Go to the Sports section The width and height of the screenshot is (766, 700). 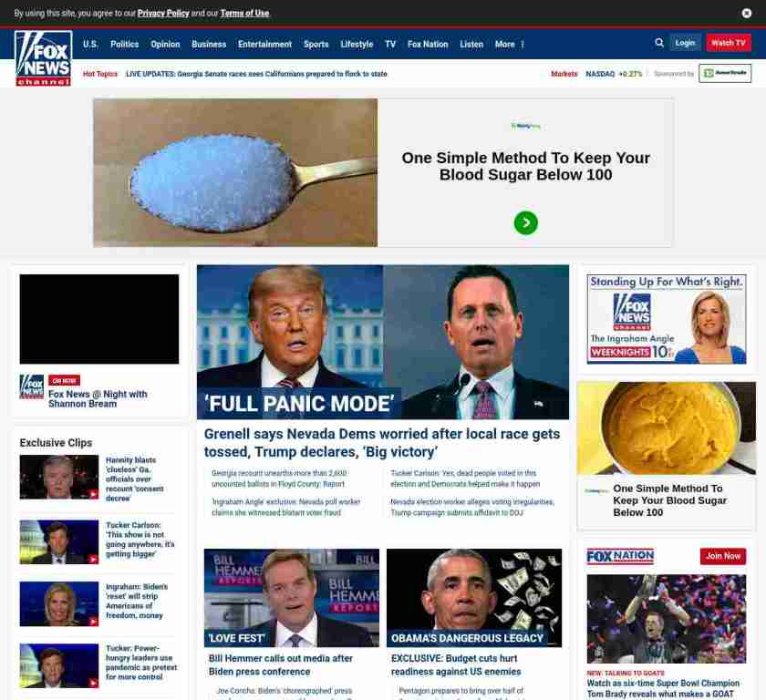(x=316, y=45)
